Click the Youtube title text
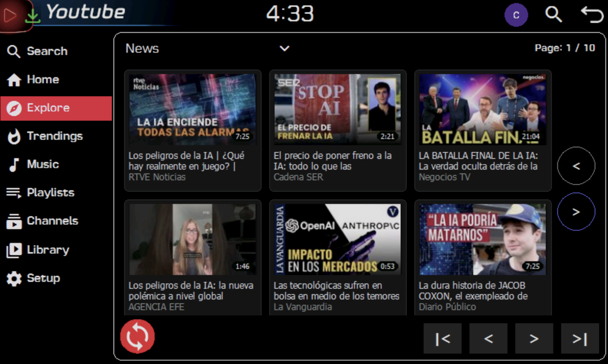This screenshot has width=608, height=364. pos(86,12)
